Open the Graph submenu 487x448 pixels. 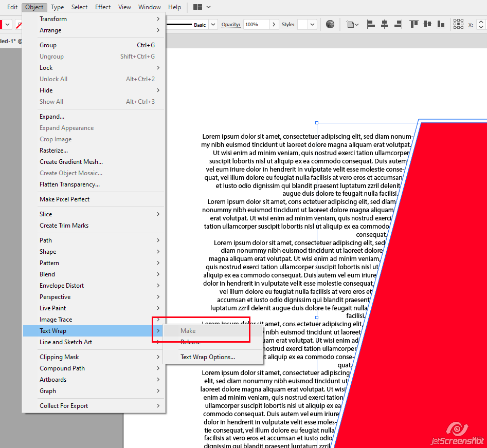pos(94,391)
